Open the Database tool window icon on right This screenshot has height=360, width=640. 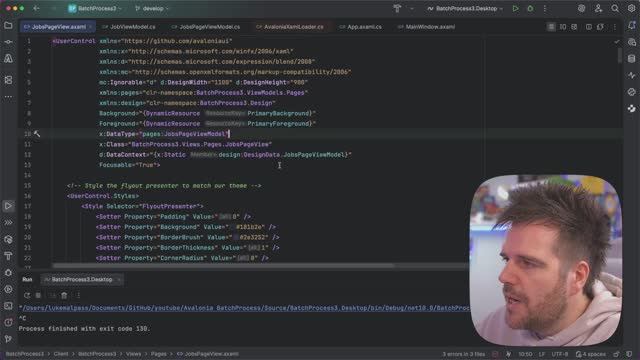point(632,58)
